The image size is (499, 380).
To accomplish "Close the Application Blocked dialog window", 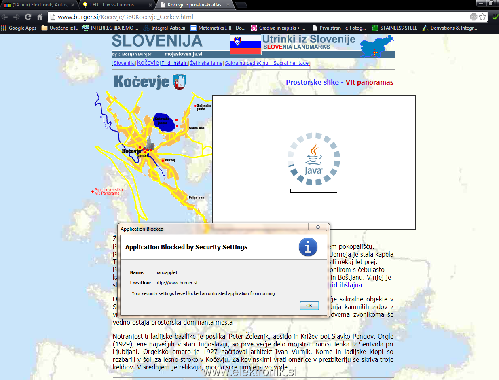I will (318, 227).
